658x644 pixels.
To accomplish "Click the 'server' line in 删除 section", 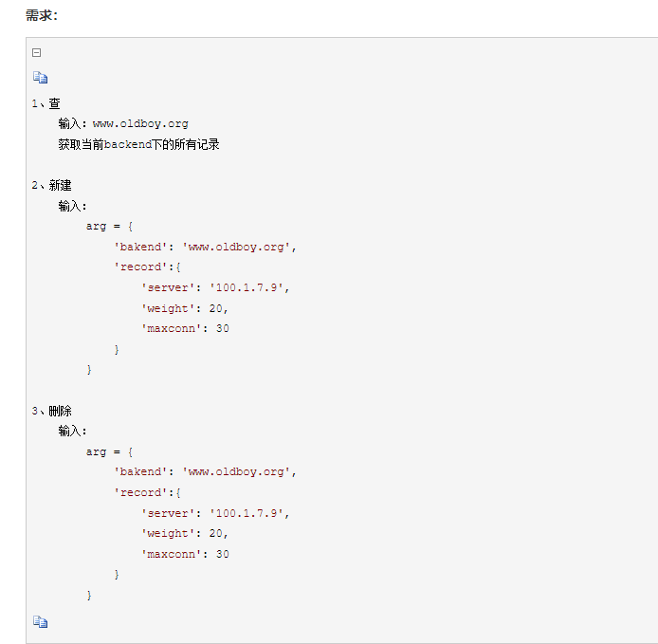I will tap(215, 513).
